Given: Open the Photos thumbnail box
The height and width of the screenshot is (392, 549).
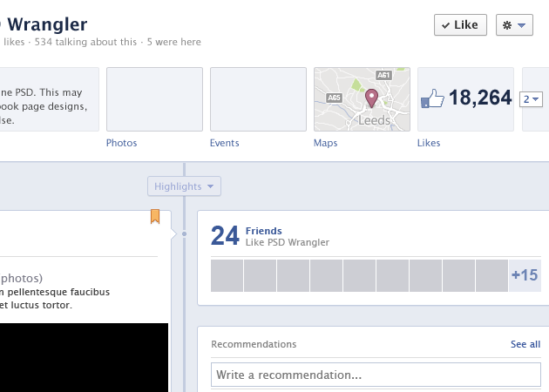Looking at the screenshot, I should [x=154, y=99].
